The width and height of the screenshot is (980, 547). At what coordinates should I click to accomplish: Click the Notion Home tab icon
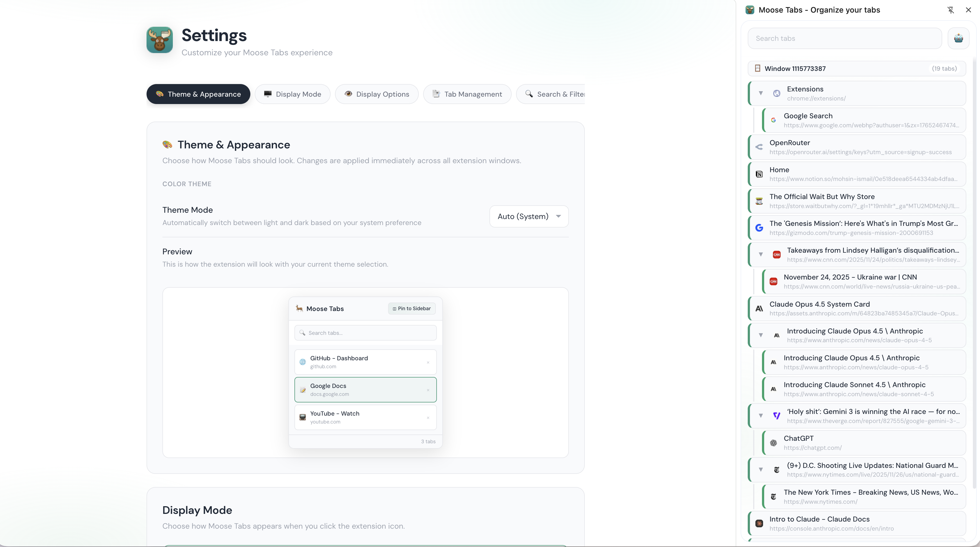tap(759, 174)
